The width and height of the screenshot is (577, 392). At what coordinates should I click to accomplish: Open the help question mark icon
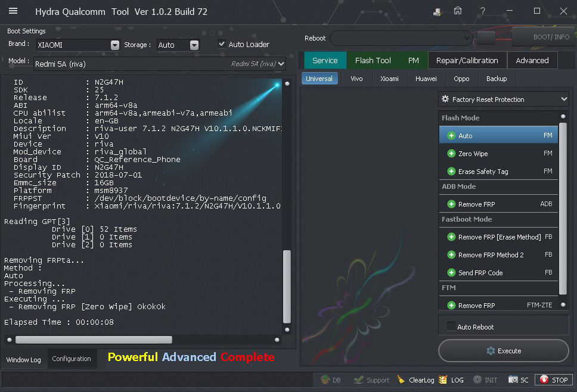(x=482, y=11)
